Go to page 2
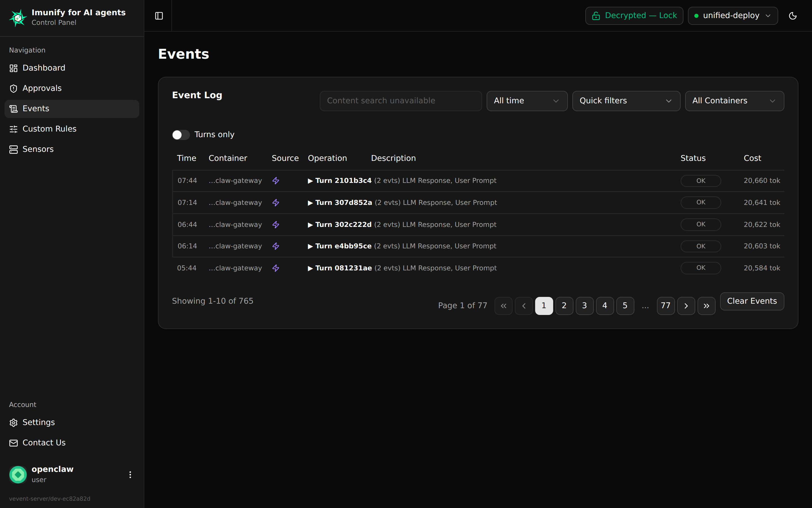This screenshot has height=508, width=812. [x=564, y=306]
